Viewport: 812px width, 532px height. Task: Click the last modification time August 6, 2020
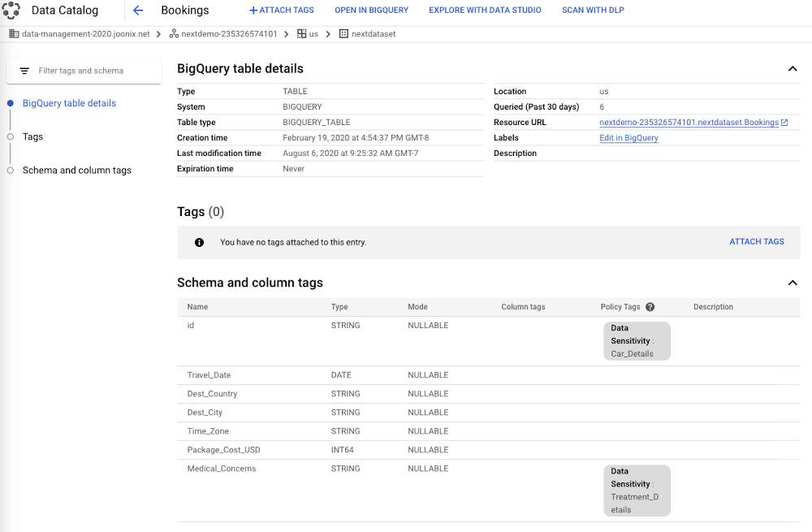(x=351, y=154)
